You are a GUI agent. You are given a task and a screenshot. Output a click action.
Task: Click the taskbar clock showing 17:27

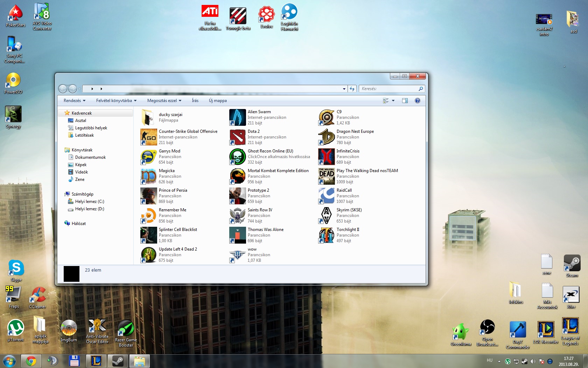[x=569, y=361]
